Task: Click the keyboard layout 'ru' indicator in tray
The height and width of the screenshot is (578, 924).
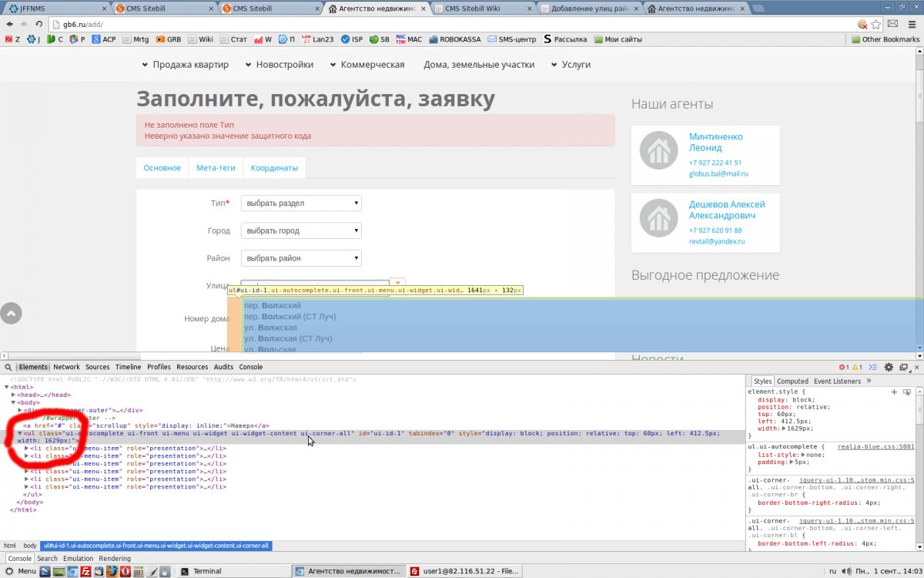Action: click(832, 571)
